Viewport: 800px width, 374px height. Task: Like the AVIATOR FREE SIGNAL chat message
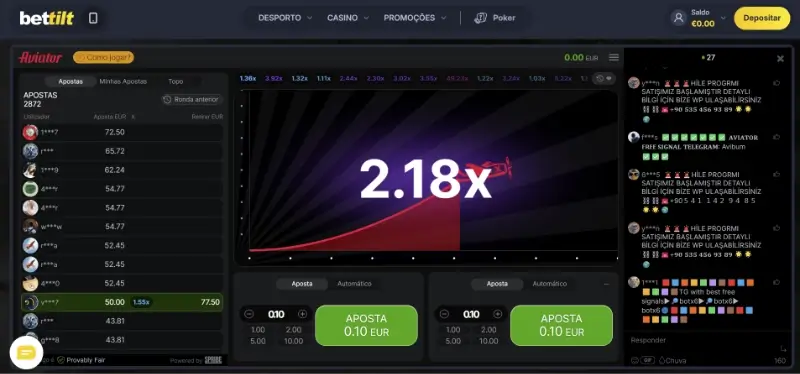coord(777,137)
